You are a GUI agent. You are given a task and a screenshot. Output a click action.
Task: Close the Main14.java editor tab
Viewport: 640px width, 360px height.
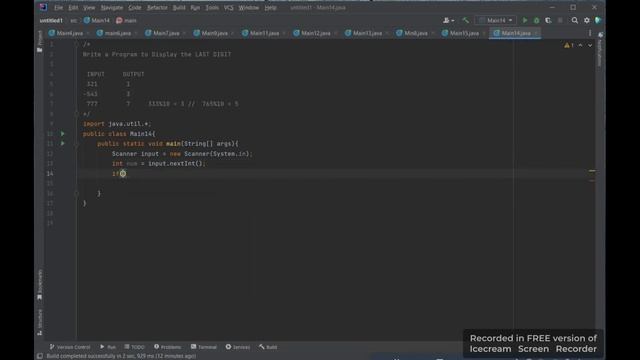click(536, 33)
